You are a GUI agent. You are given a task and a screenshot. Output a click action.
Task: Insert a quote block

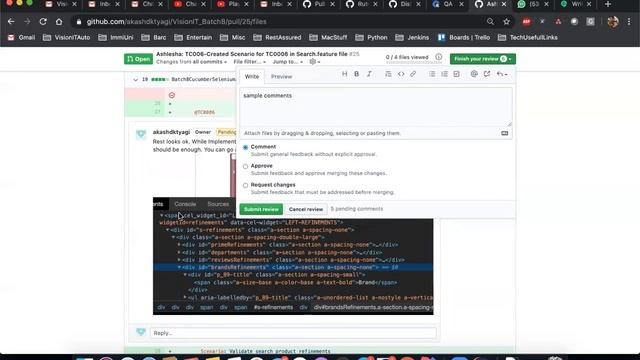click(388, 74)
